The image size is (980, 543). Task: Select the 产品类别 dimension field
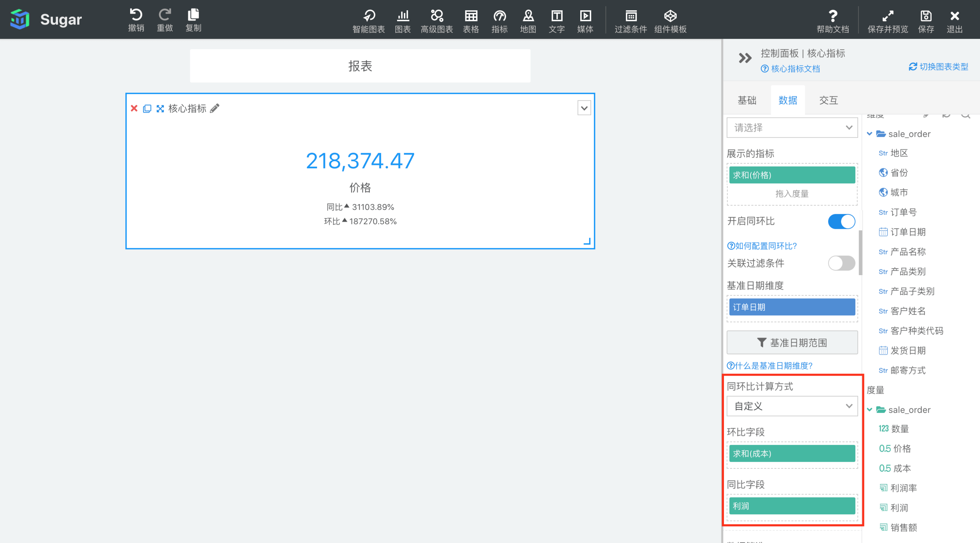pyautogui.click(x=902, y=272)
